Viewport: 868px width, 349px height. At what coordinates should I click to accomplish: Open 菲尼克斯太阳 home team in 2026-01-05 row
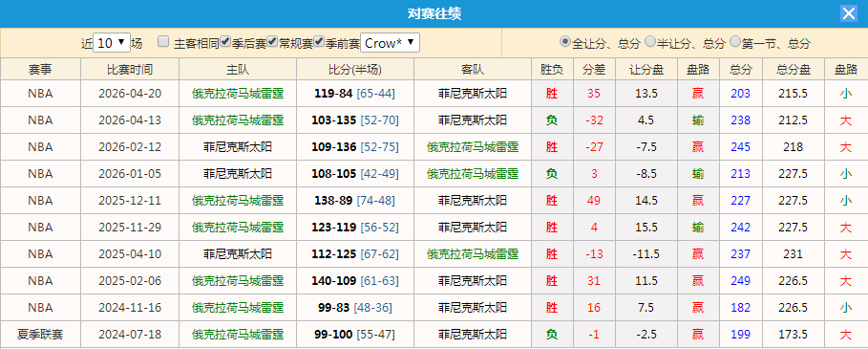tap(238, 173)
